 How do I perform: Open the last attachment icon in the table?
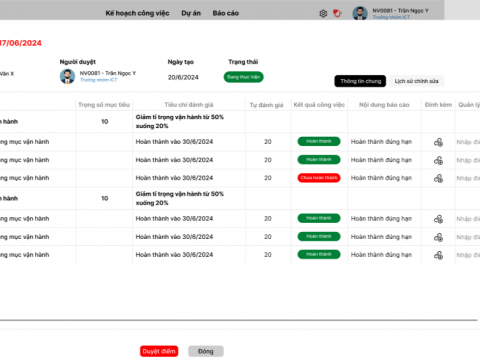[438, 255]
